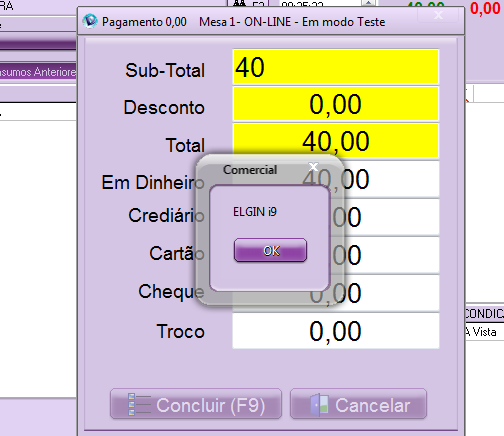
Task: Click the yellow Total field
Action: click(x=336, y=141)
